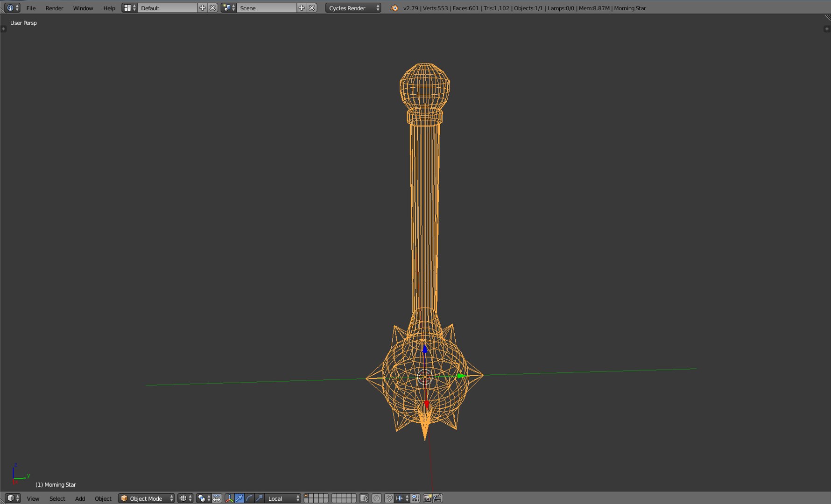Open the Window menu
This screenshot has height=504, width=831.
pyautogui.click(x=83, y=8)
